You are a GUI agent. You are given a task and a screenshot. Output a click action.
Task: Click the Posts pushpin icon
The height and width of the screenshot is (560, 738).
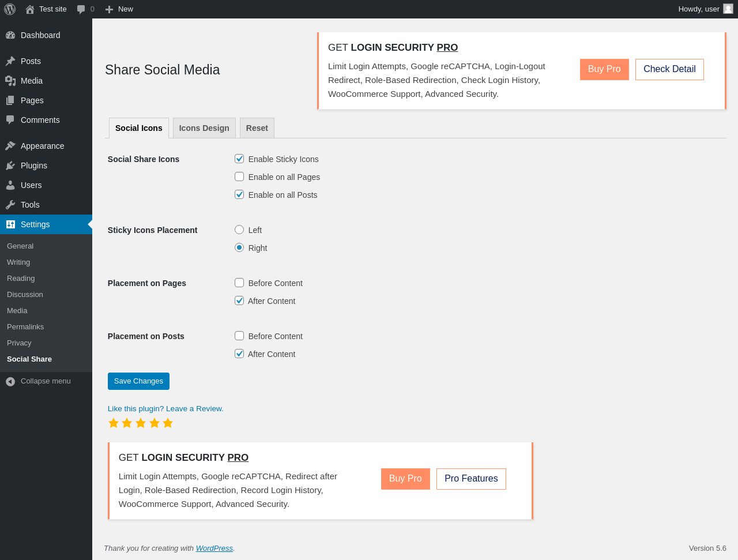(10, 61)
